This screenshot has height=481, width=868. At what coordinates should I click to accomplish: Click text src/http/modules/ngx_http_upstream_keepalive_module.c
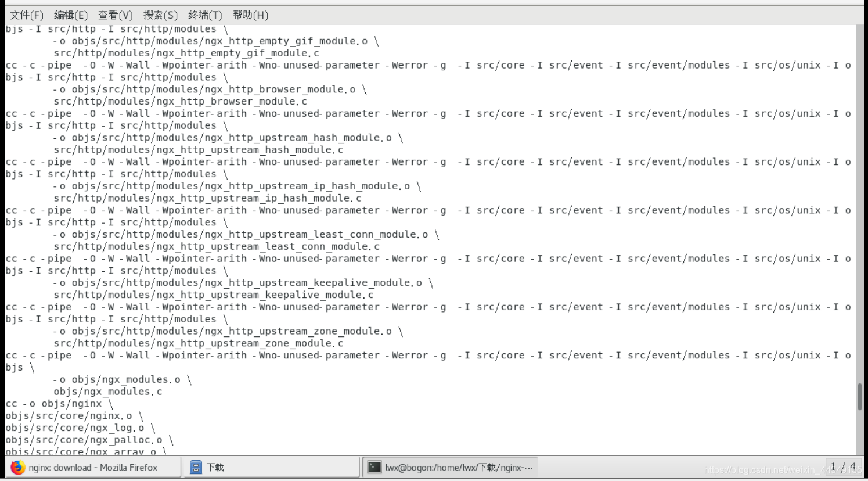[x=214, y=295]
